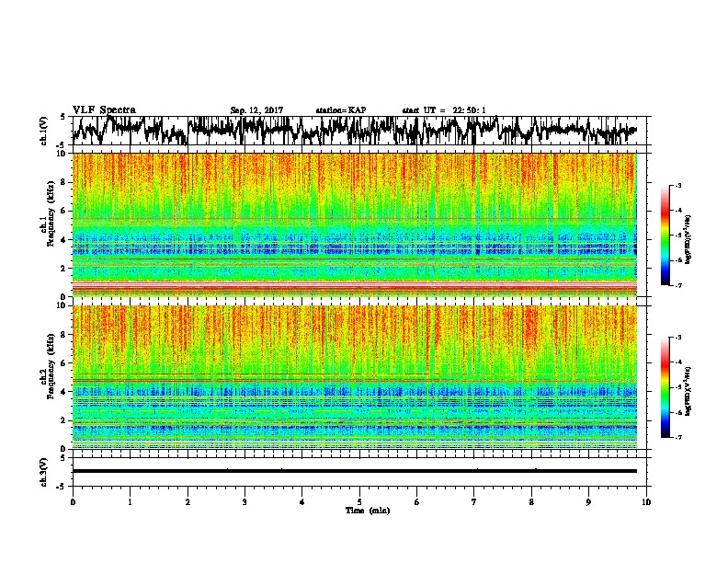This screenshot has width=728, height=563.
Task: Click the -3 label on ch.2 color bar
Action: point(678,338)
